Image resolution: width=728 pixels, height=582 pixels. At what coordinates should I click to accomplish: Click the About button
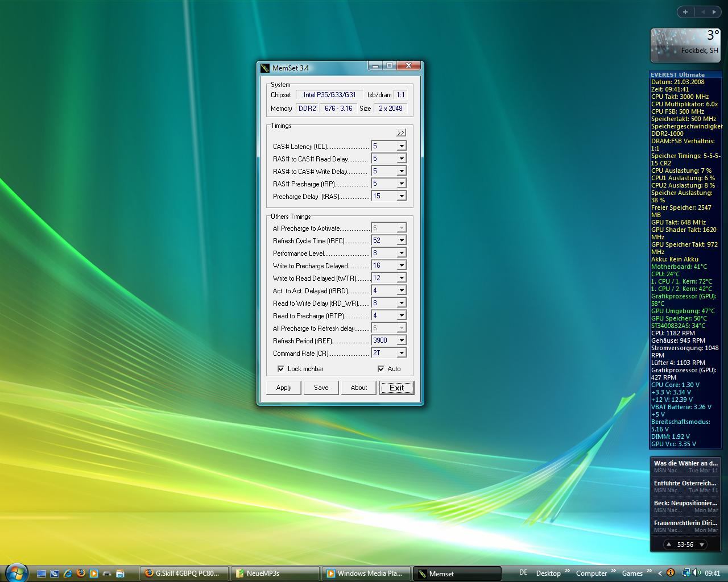[x=359, y=388]
